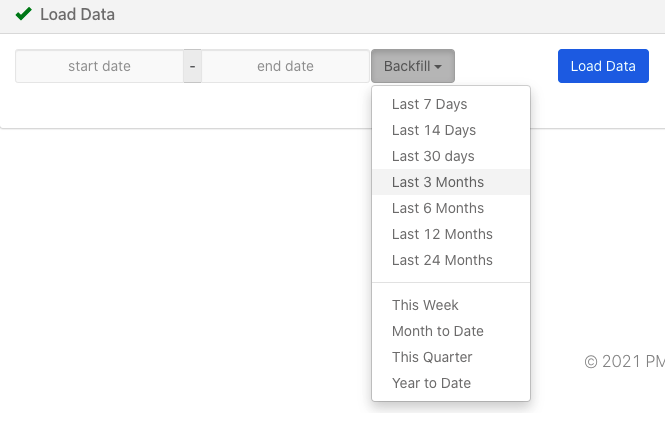Click the blue Load Data button
The width and height of the screenshot is (665, 421).
click(603, 66)
